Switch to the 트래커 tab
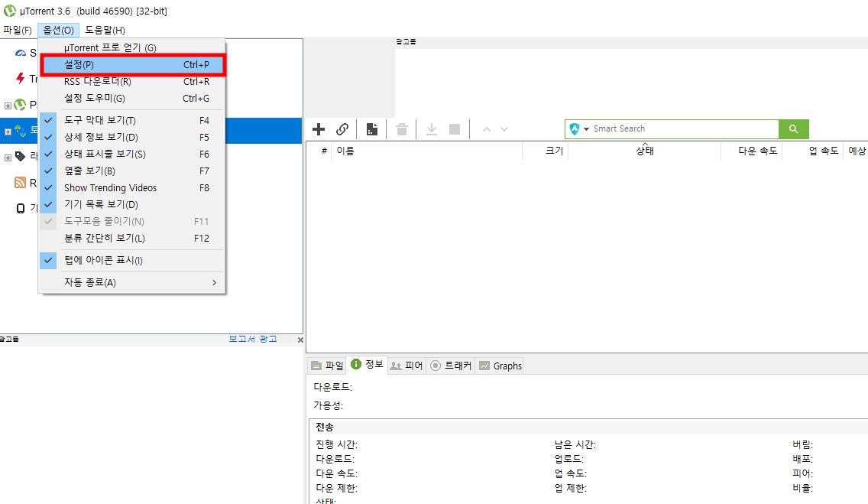868x504 pixels. [x=451, y=366]
